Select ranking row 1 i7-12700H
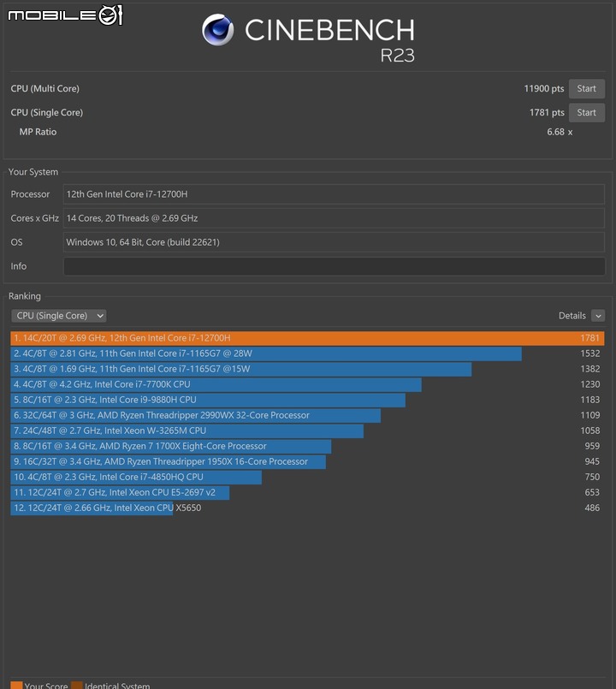The width and height of the screenshot is (616, 689). tap(307, 338)
